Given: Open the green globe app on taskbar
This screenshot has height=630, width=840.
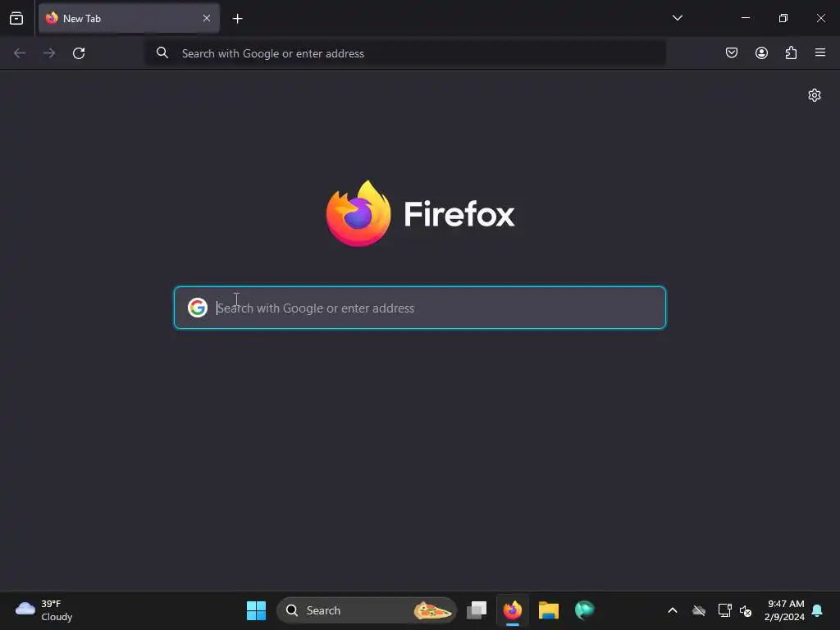Looking at the screenshot, I should coord(584,610).
